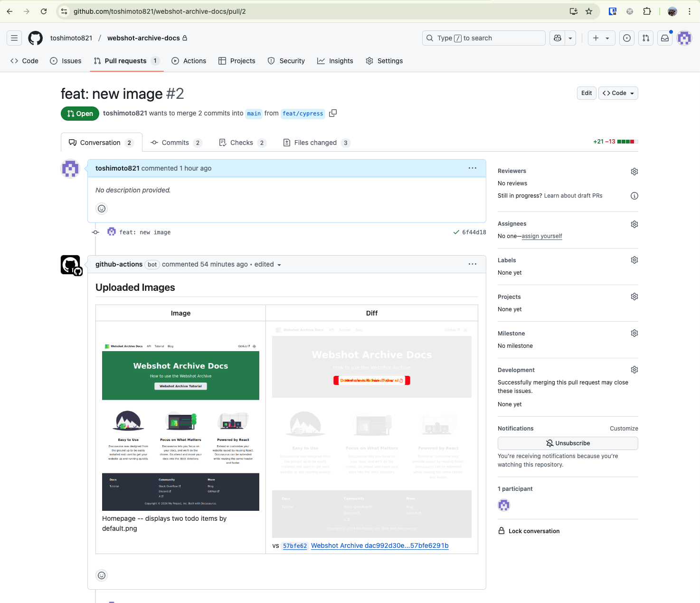Open GitHub Copilot from the header
700x603 pixels.
click(x=557, y=38)
